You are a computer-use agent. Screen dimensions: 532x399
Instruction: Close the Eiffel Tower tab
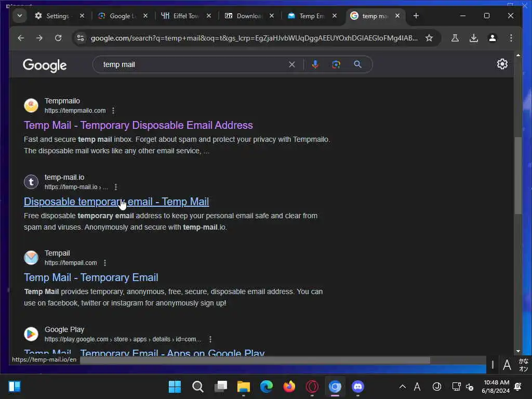[x=209, y=16]
